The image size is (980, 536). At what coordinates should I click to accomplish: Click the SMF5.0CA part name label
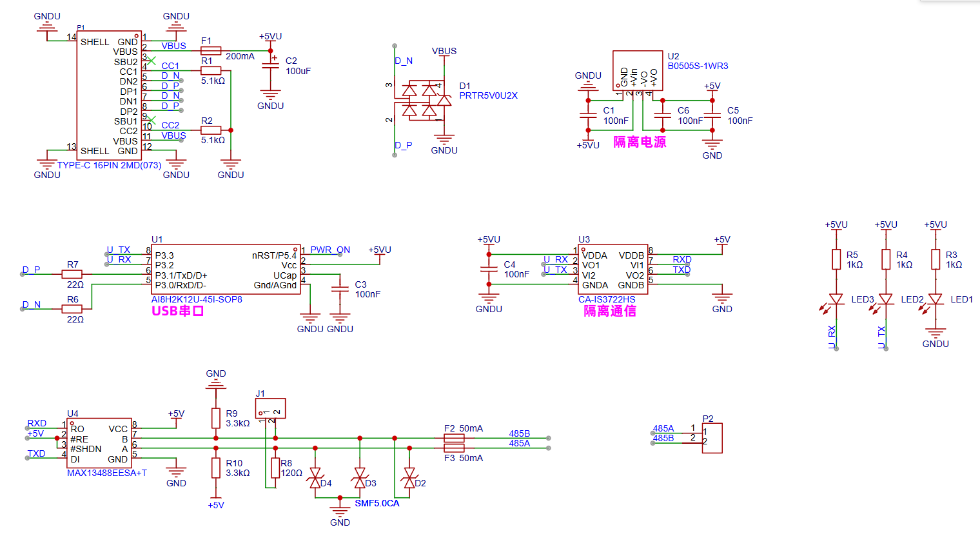pos(377,504)
